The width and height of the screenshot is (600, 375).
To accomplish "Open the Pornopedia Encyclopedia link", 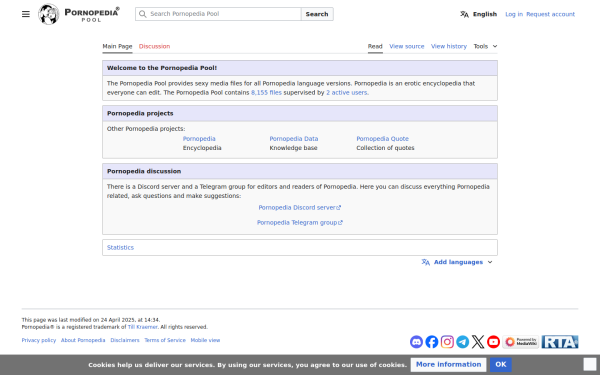I will [199, 139].
